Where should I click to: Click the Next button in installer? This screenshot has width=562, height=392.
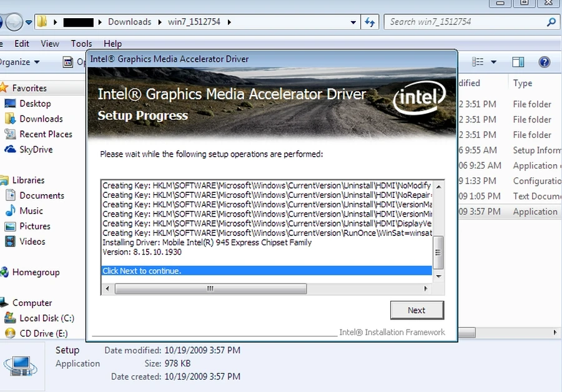417,310
